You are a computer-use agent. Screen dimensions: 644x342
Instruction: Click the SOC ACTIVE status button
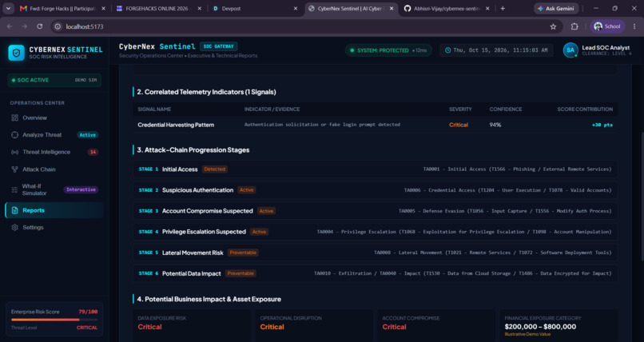(x=54, y=80)
